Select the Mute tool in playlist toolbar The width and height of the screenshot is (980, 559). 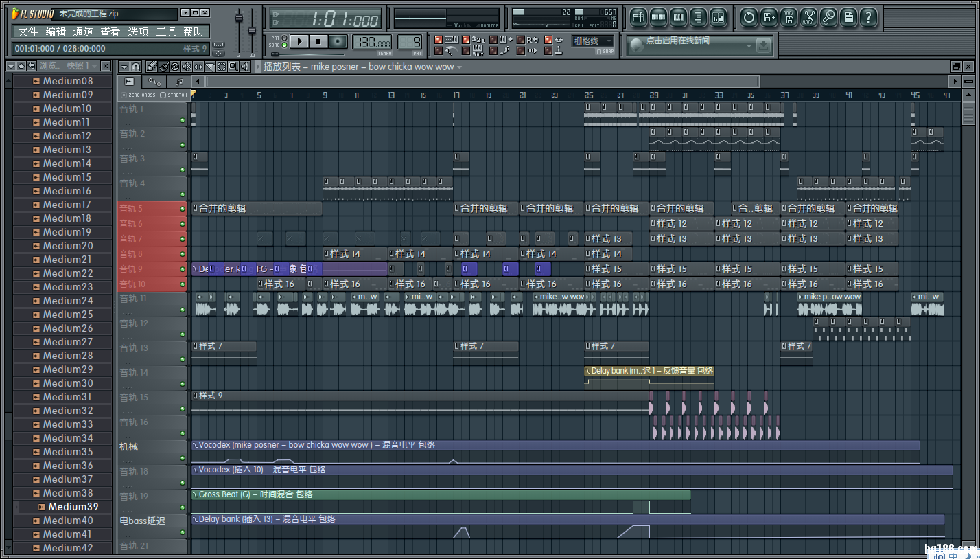pyautogui.click(x=187, y=66)
